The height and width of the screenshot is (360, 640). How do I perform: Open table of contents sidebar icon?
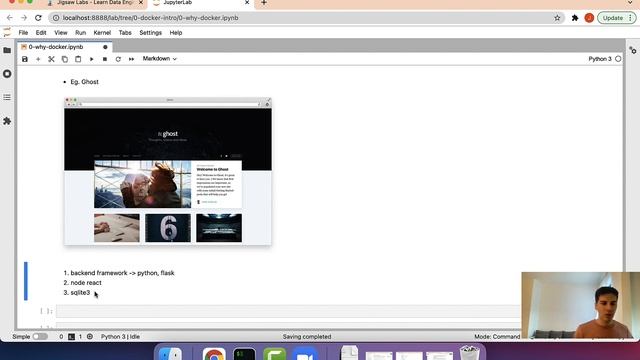pos(7,97)
